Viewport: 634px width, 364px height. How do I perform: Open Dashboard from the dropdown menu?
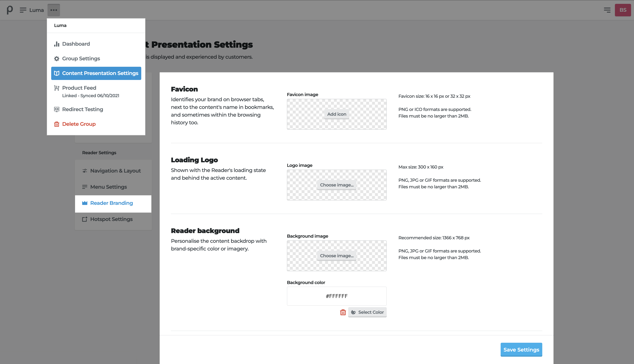pos(76,44)
